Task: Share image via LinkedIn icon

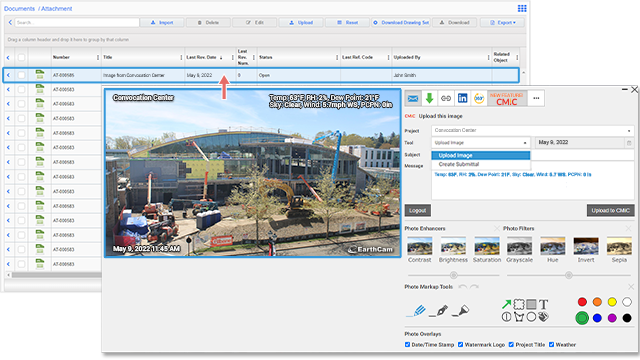Action: point(462,98)
